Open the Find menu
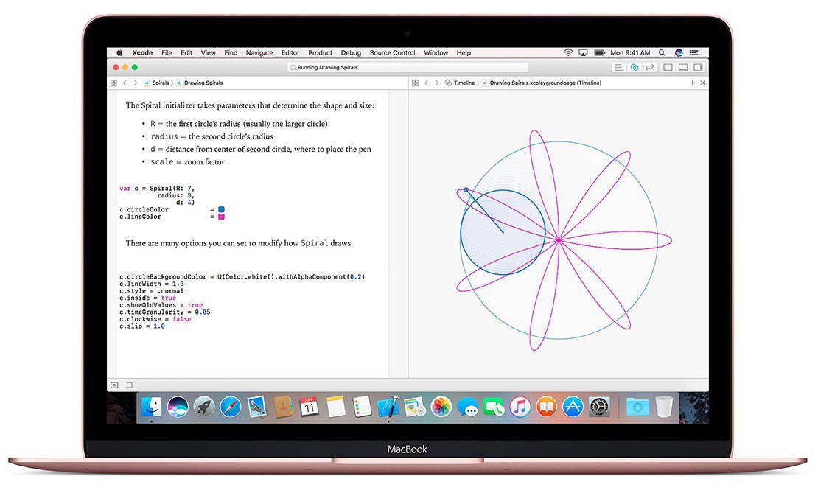The image size is (818, 504). click(x=231, y=53)
